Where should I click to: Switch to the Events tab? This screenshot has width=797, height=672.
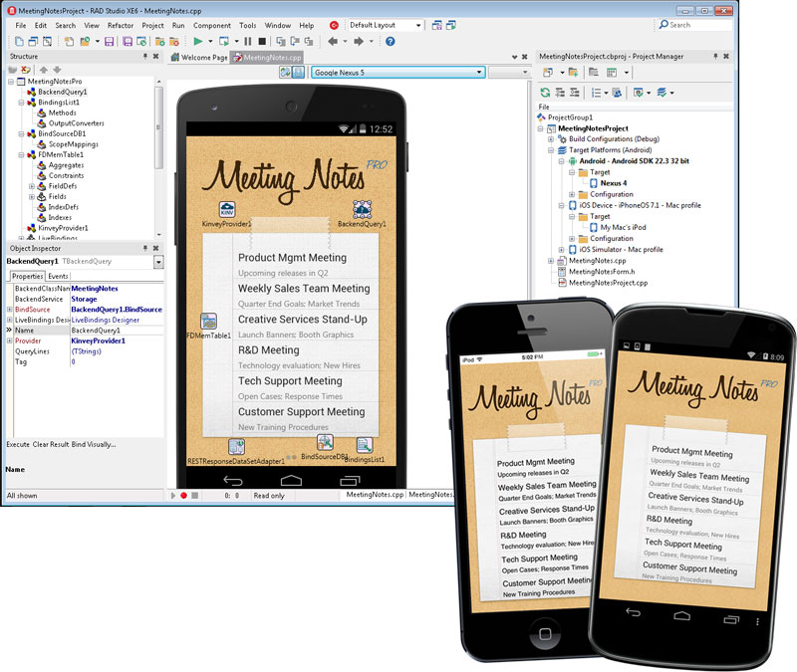click(x=59, y=276)
